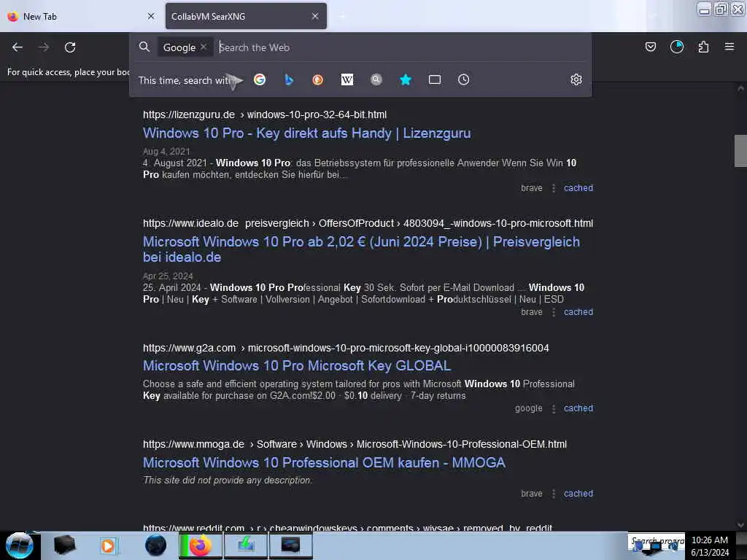Search in Bookmarks via star icon
The image size is (747, 560).
(x=406, y=79)
